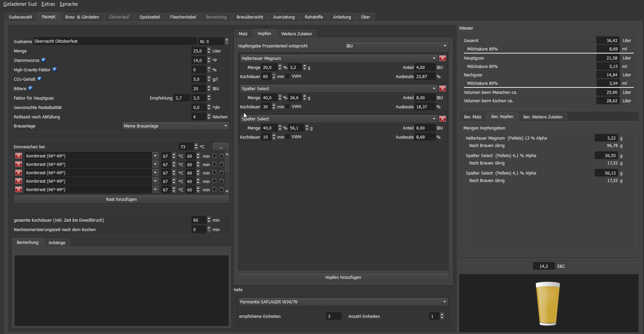The width and height of the screenshot is (644, 334).
Task: Click the Sudname text field
Action: click(x=115, y=41)
